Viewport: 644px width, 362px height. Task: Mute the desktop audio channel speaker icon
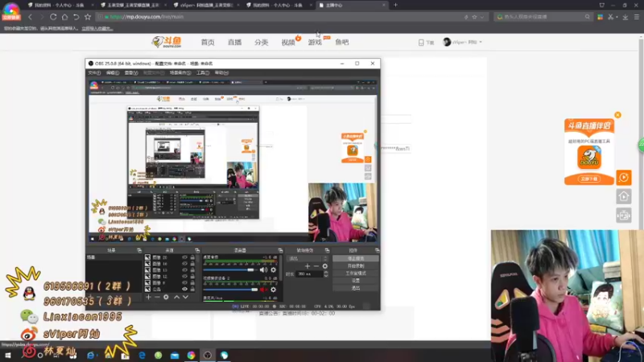(263, 269)
